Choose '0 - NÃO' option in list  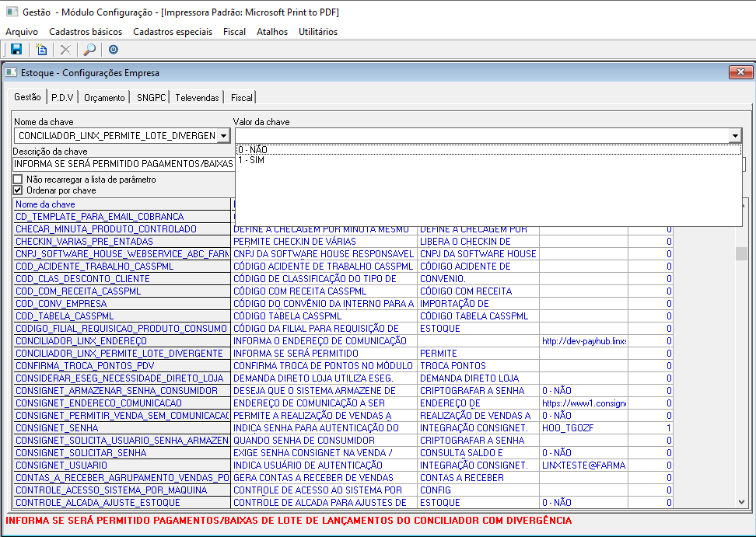coord(253,149)
